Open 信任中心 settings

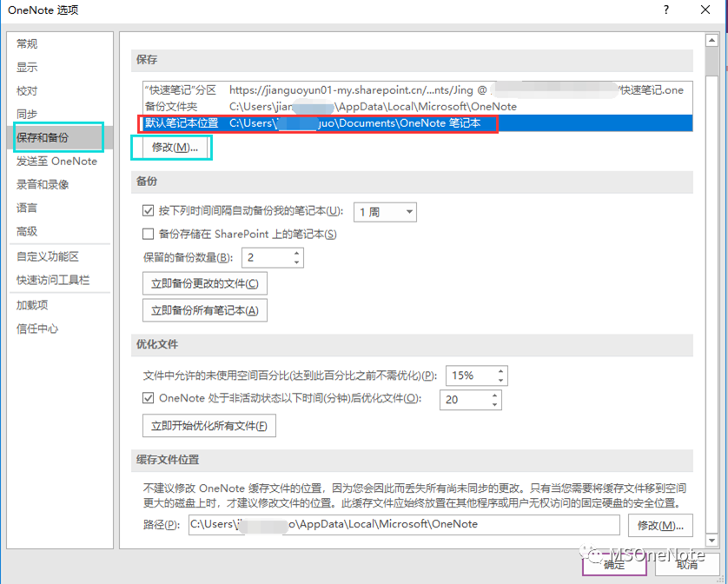click(x=37, y=328)
